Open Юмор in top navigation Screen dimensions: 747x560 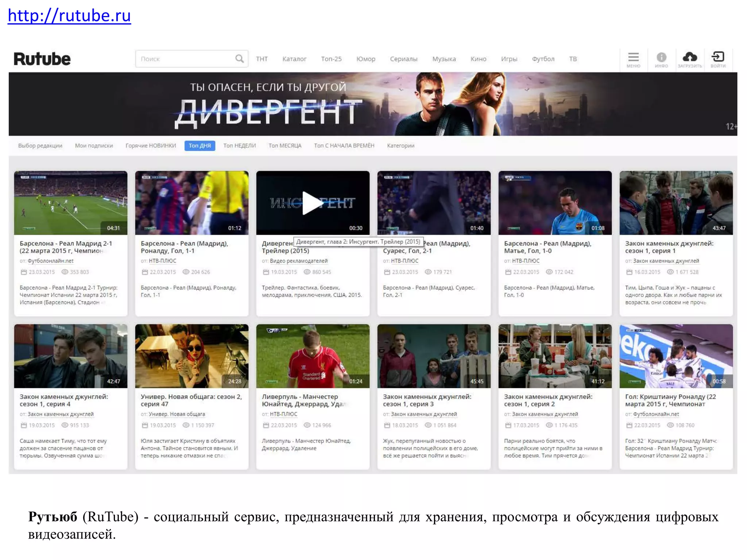[366, 59]
